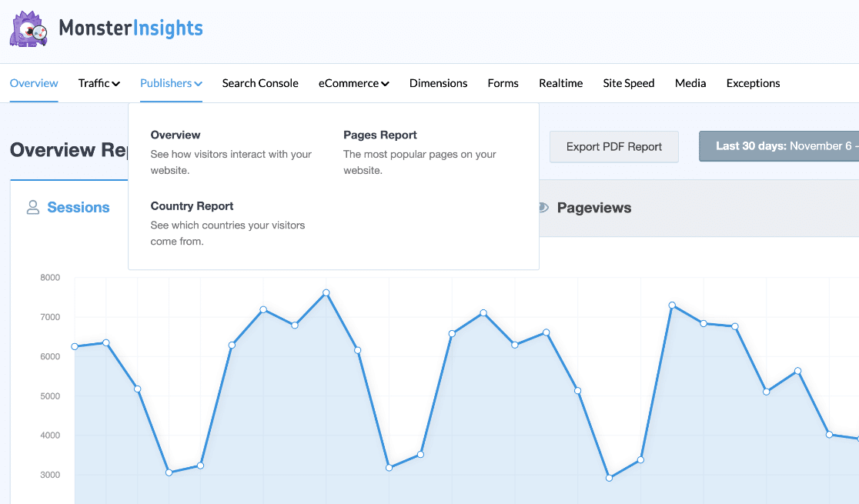Viewport: 859px width, 504px height.
Task: Click the MonsterInsights mascot logo
Action: pyautogui.click(x=28, y=28)
